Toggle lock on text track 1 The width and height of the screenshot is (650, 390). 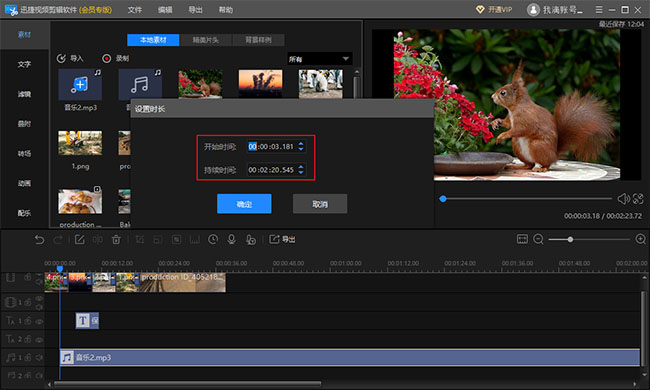click(28, 321)
